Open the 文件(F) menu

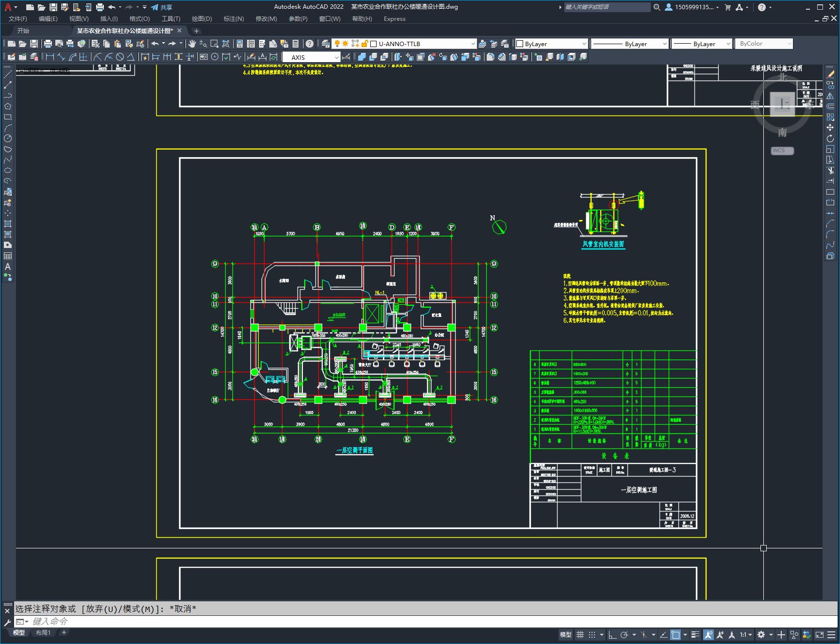(18, 19)
